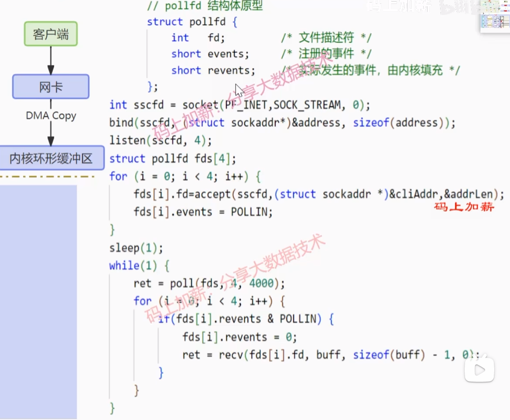Click the video play button overlay

479,369
